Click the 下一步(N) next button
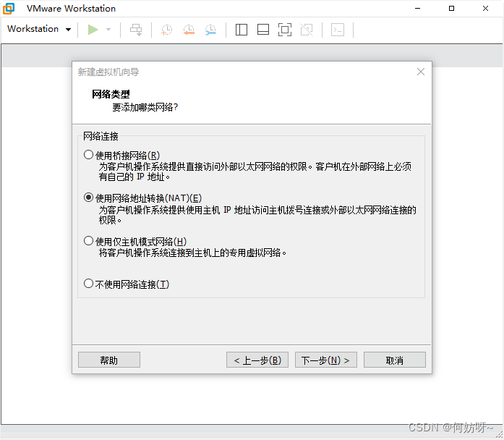Image resolution: width=504 pixels, height=440 pixels. [x=326, y=360]
